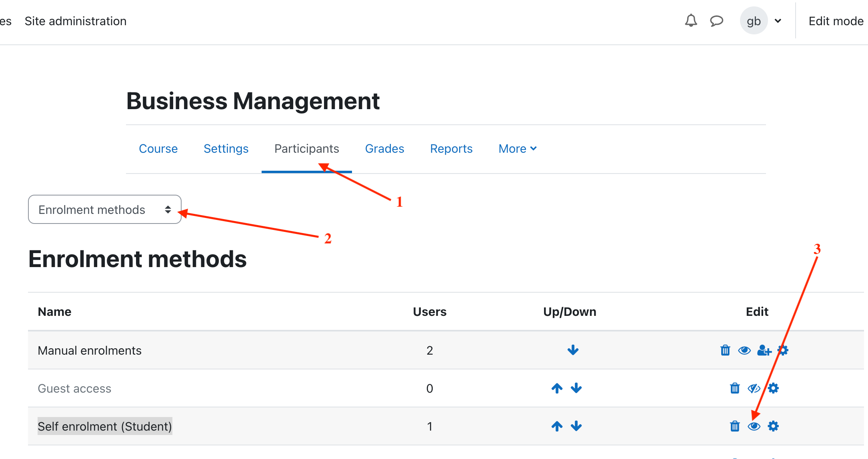This screenshot has height=459, width=868.
Task: Open settings gear for Guest access
Action: pos(773,388)
